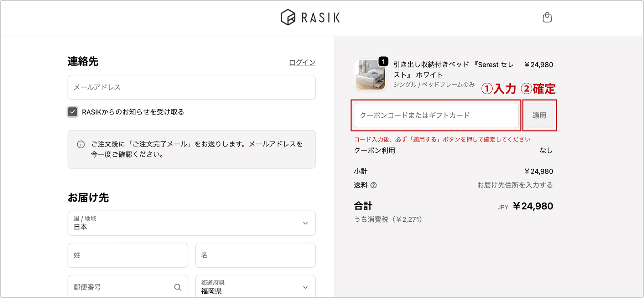Image resolution: width=644 pixels, height=298 pixels.
Task: Click the 小計 subtotal label
Action: [360, 171]
